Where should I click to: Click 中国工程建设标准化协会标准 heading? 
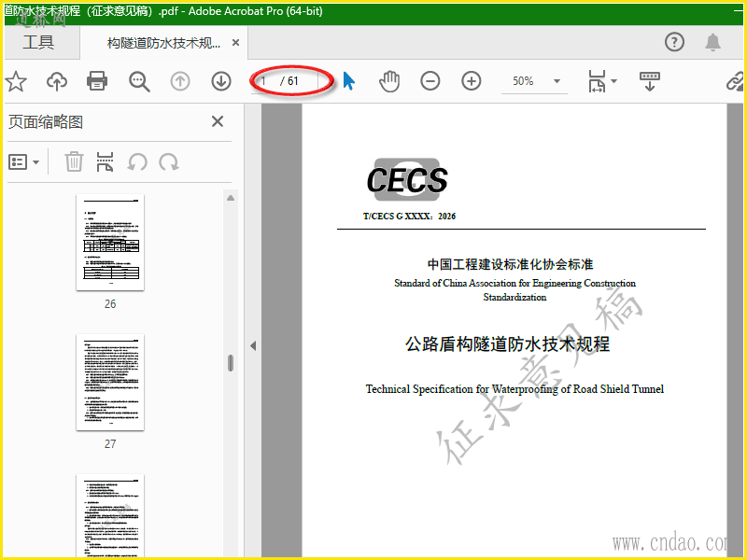point(510,264)
